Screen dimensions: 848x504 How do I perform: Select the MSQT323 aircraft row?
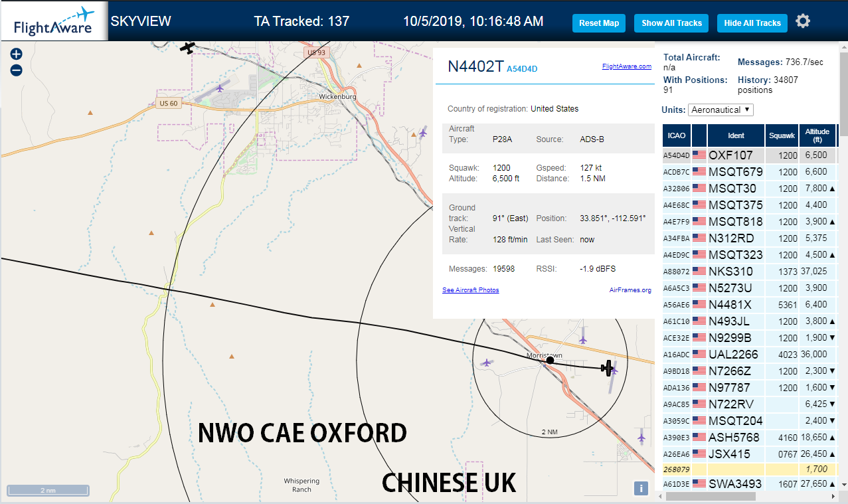(749, 254)
